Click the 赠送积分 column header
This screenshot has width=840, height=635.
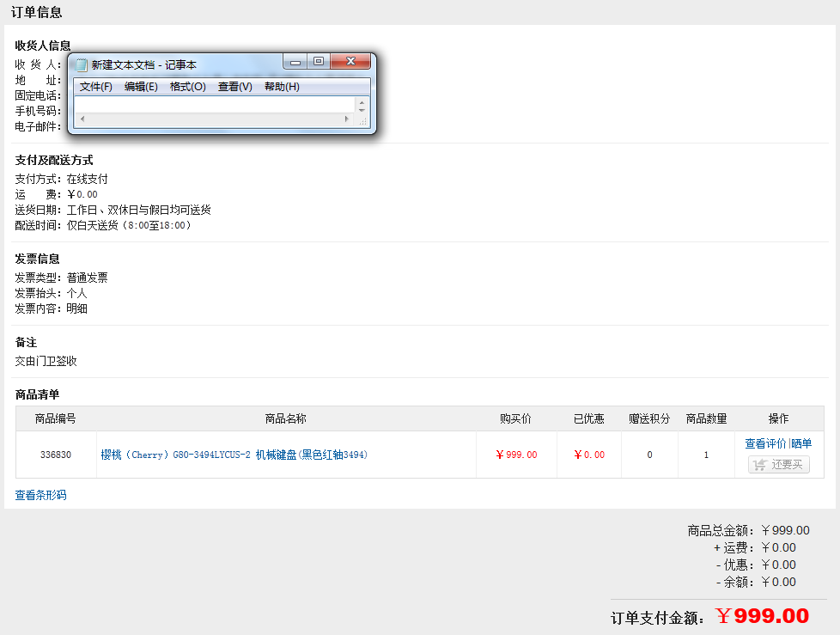[x=649, y=418]
